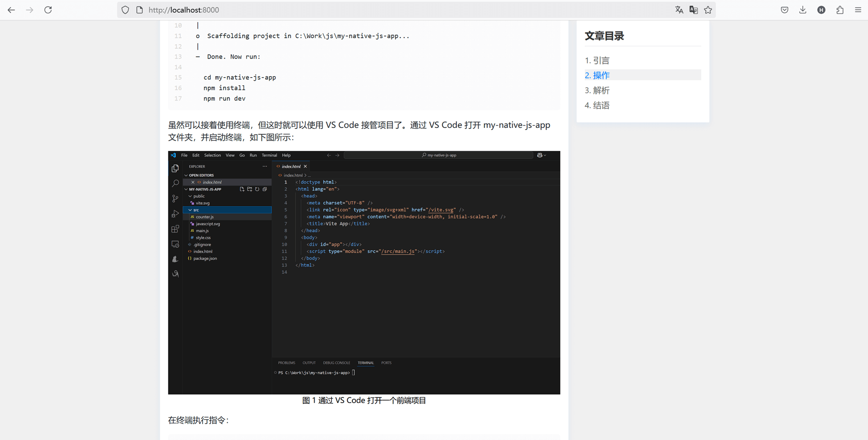Click the VS Code screenshot image
Image resolution: width=868 pixels, height=440 pixels.
click(x=364, y=272)
